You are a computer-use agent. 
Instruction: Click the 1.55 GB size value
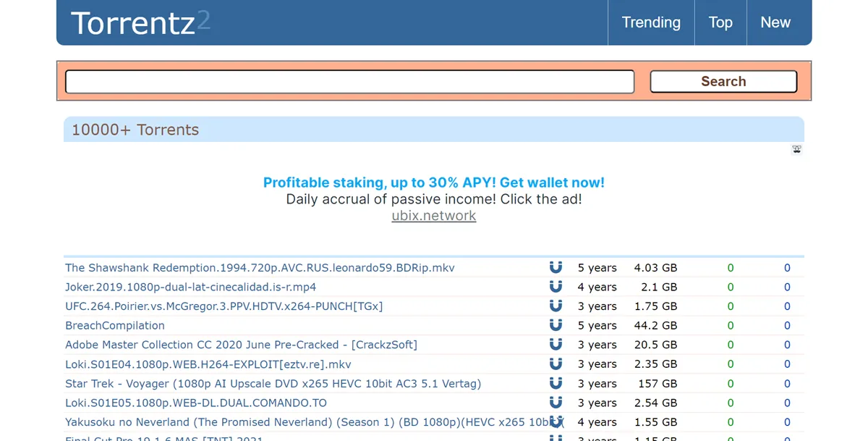tap(656, 422)
